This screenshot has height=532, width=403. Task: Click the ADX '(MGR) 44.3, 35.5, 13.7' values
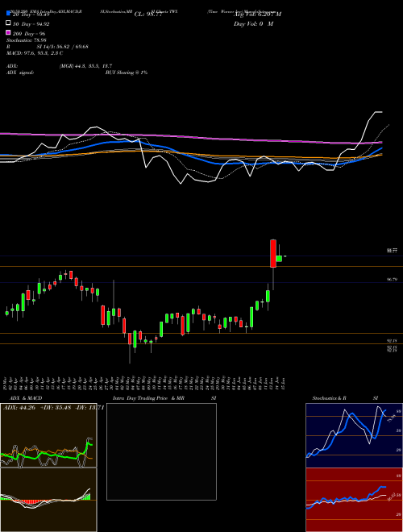point(85,66)
